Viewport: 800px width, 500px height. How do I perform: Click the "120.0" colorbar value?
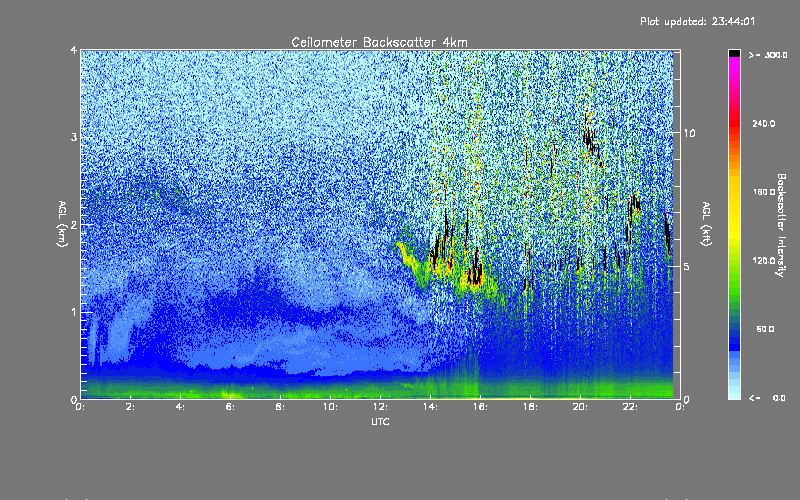tap(764, 260)
